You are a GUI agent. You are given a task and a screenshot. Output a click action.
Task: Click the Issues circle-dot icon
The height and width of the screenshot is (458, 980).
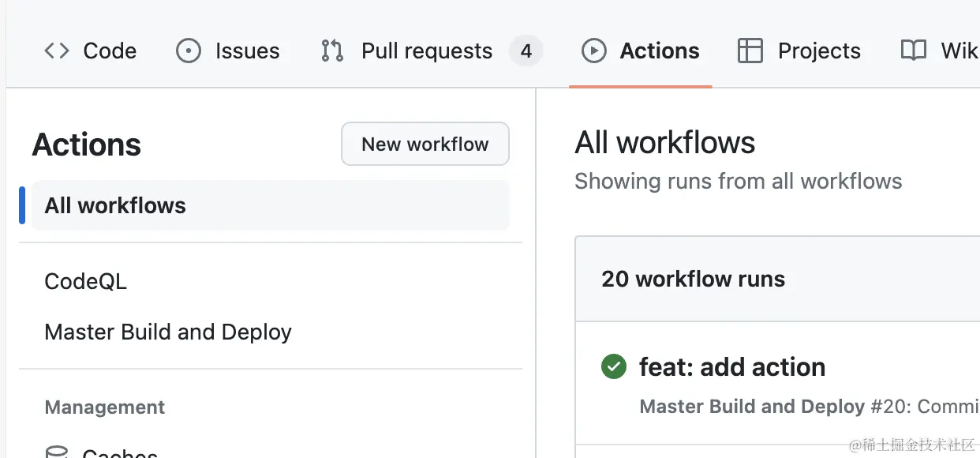[189, 51]
